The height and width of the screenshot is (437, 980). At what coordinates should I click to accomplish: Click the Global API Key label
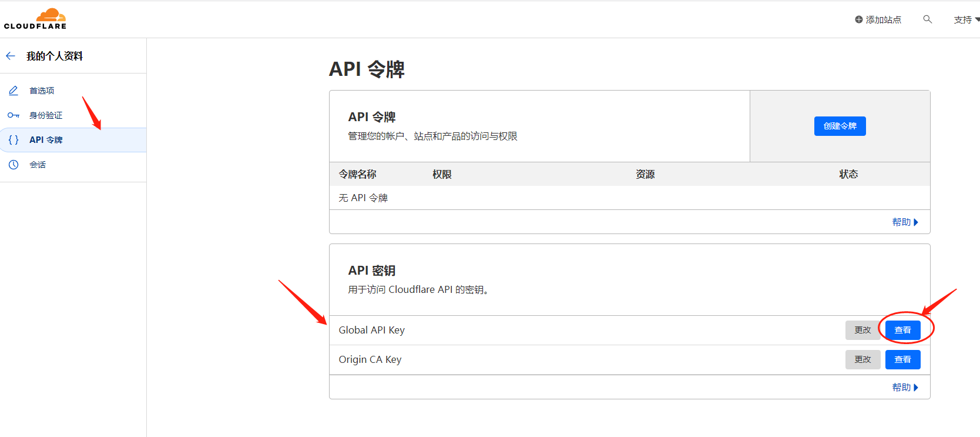372,330
